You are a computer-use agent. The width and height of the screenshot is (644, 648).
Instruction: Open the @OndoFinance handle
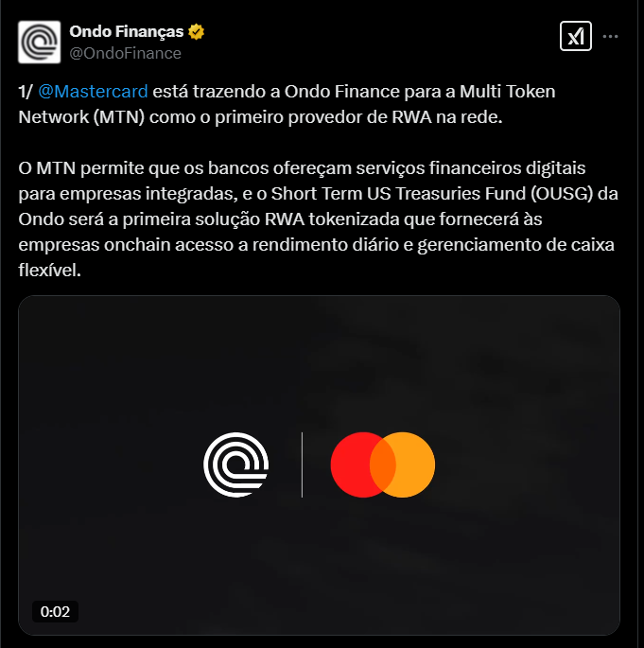pyautogui.click(x=125, y=53)
